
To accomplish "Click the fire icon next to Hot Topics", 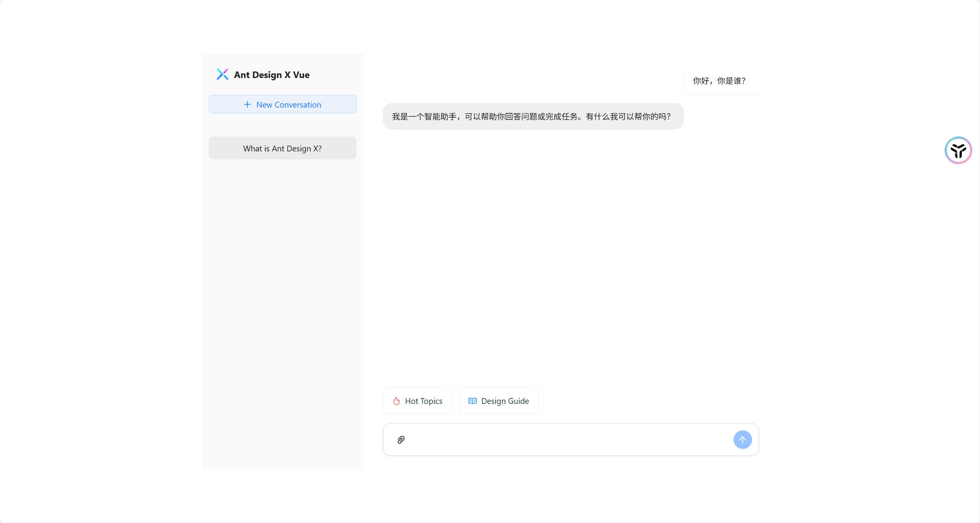I will (x=396, y=401).
